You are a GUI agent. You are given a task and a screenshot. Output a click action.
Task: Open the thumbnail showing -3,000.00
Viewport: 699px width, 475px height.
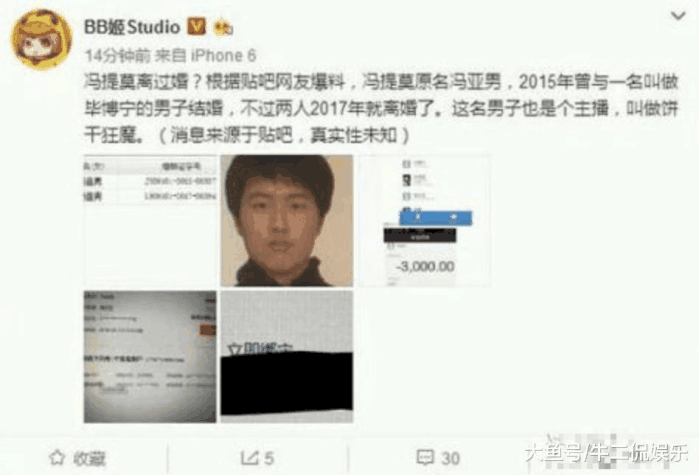pyautogui.click(x=424, y=221)
